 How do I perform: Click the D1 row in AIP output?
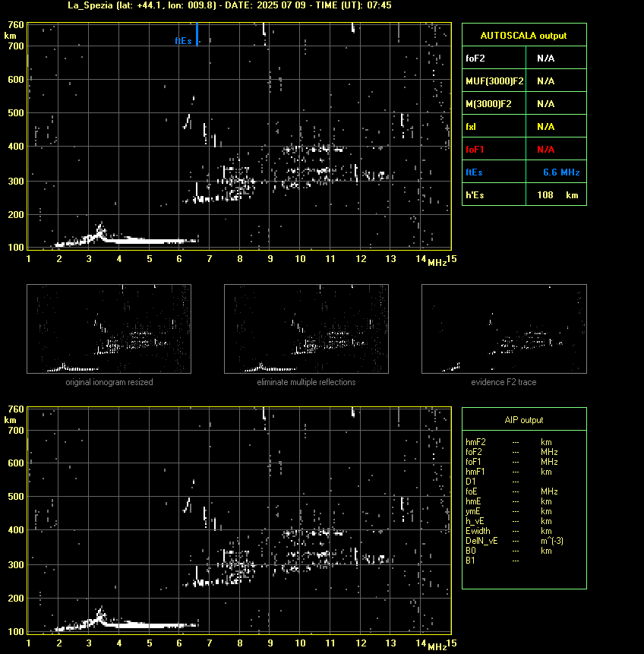click(493, 482)
